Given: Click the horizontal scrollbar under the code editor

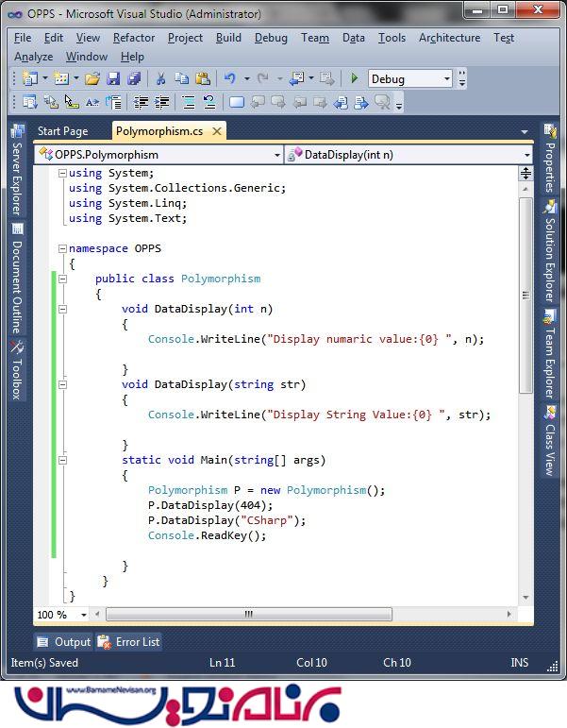Looking at the screenshot, I should click(248, 614).
